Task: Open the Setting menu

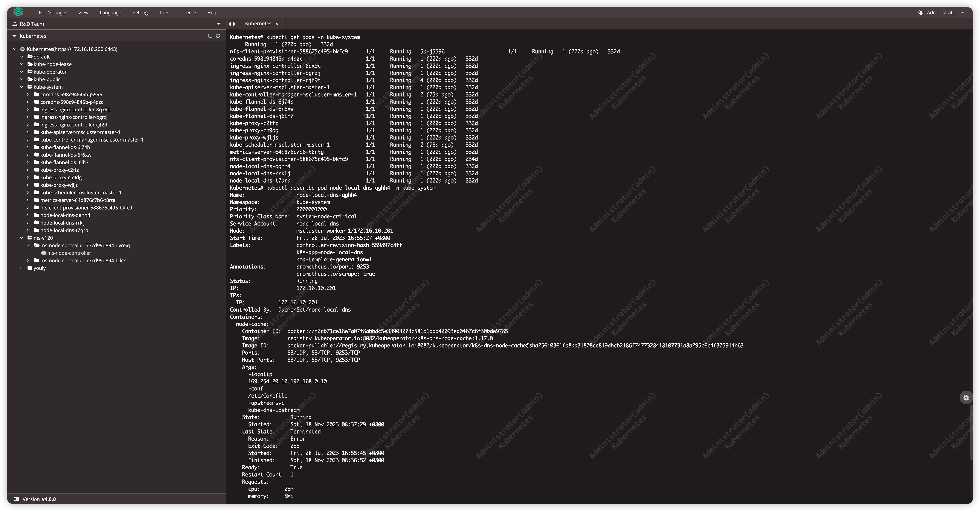Action: click(140, 12)
